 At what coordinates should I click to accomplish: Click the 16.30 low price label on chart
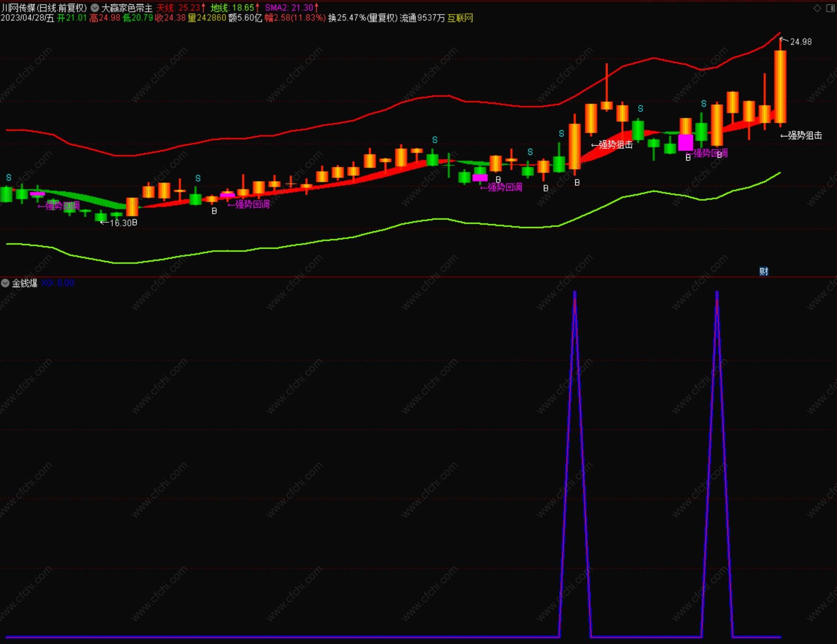coord(120,223)
